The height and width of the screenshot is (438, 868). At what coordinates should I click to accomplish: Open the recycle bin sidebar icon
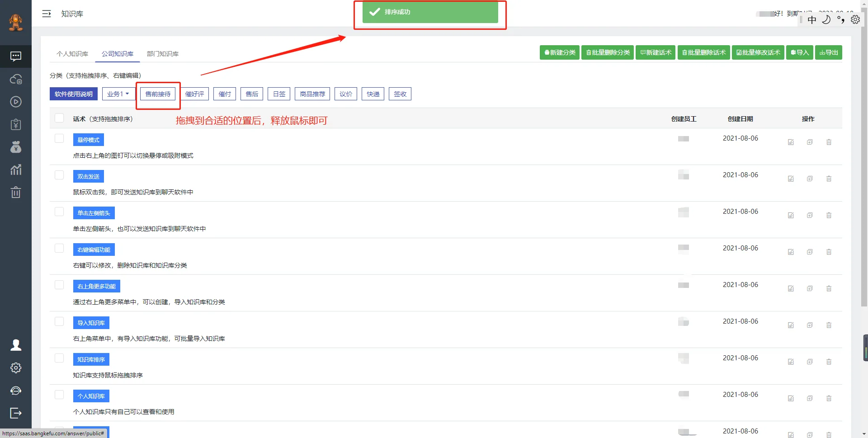tap(16, 192)
